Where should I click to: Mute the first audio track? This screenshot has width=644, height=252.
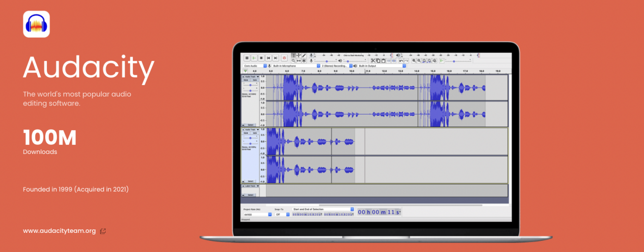point(246,80)
